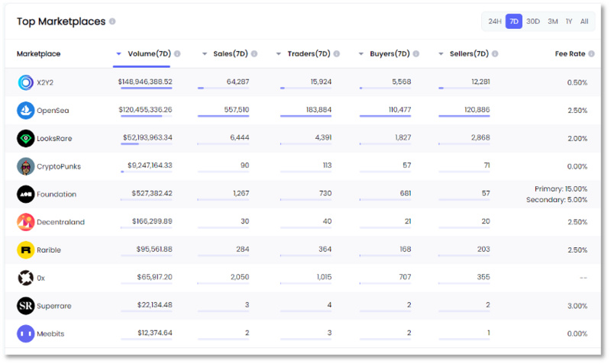Viewport: 611px width, 364px height.
Task: Click CryptoPunks volume $9,247,164.33
Action: click(x=150, y=166)
